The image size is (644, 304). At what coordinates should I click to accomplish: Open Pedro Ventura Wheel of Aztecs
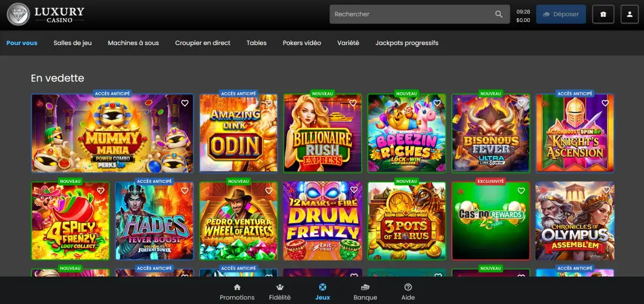[238, 221]
